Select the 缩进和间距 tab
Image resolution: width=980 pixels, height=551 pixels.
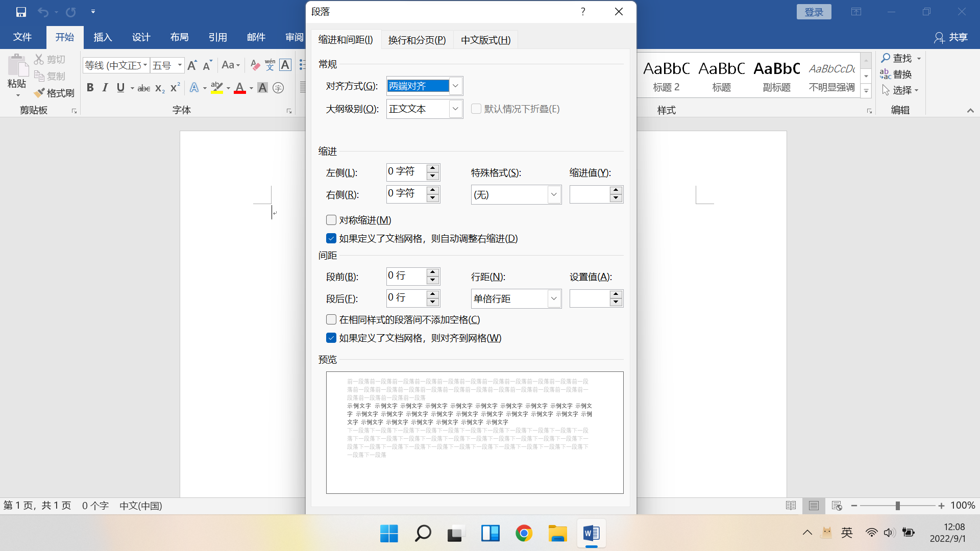point(346,39)
